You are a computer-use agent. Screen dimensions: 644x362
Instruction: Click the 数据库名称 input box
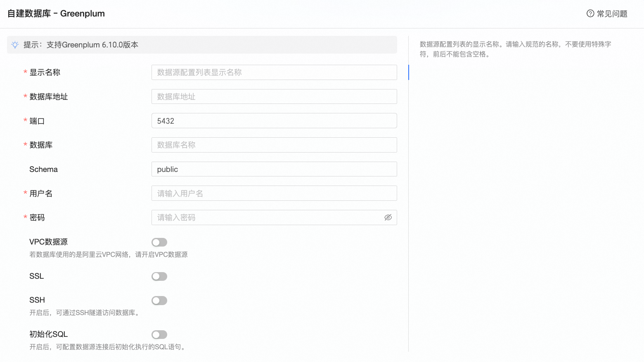click(x=274, y=145)
